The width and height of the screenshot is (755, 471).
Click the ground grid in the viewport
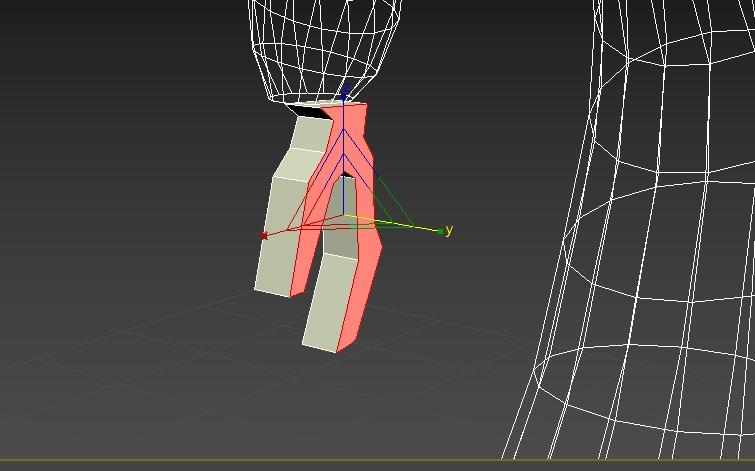200,360
